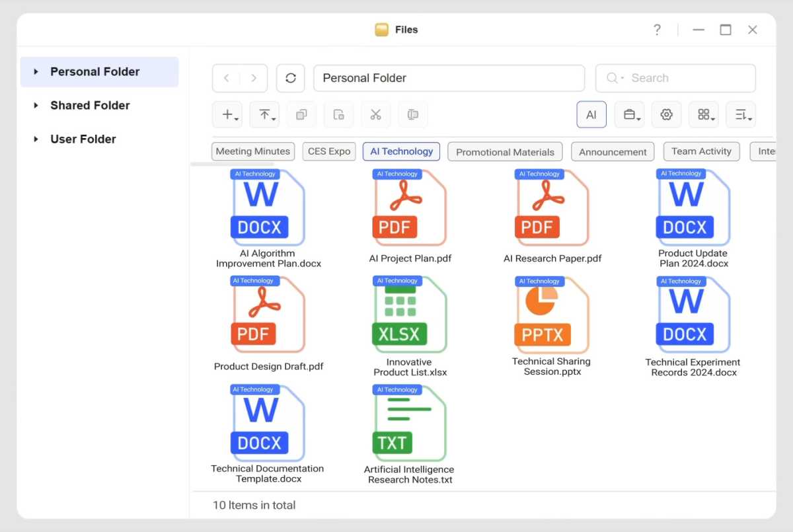Click the help question mark icon
The image size is (793, 532).
657,30
